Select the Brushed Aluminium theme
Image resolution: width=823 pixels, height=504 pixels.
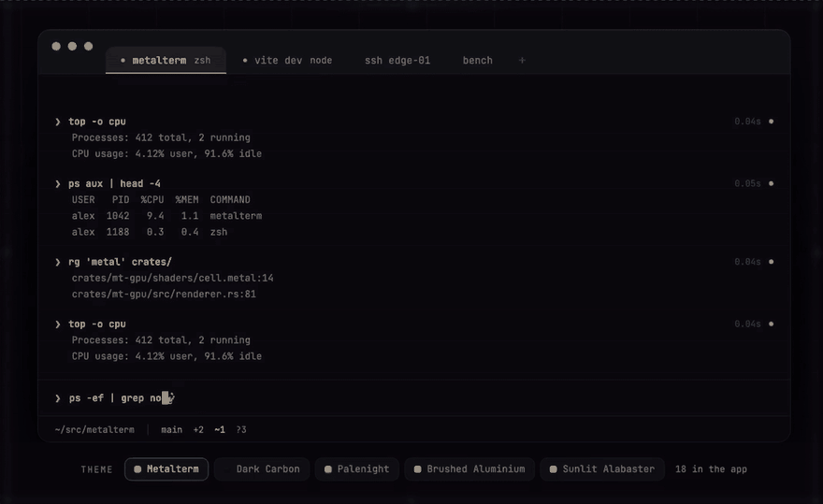[x=469, y=469]
